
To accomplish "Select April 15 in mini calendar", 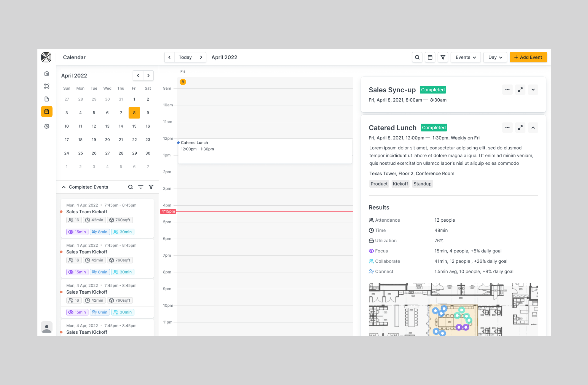I will coord(134,126).
